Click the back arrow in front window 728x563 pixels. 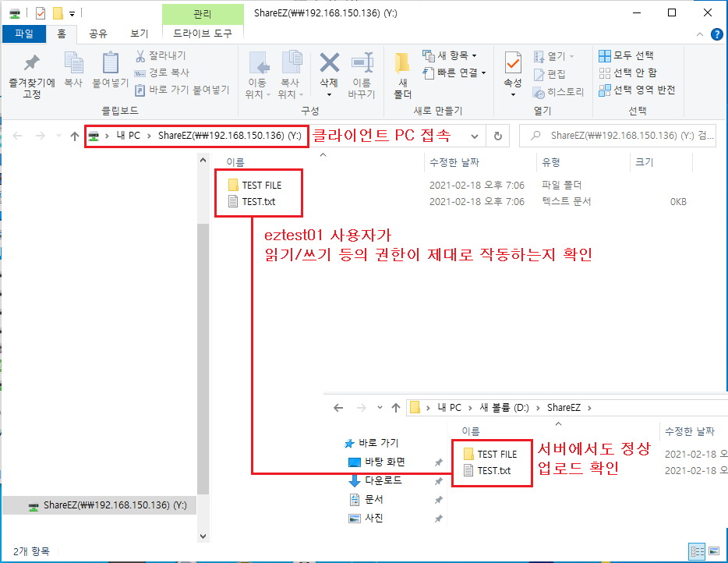[x=17, y=136]
